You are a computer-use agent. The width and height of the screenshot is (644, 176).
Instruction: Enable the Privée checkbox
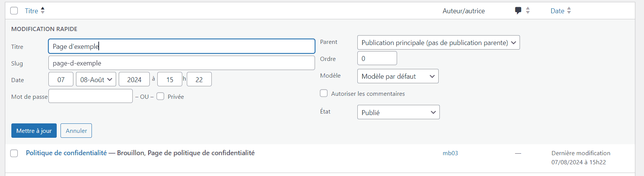tap(160, 96)
